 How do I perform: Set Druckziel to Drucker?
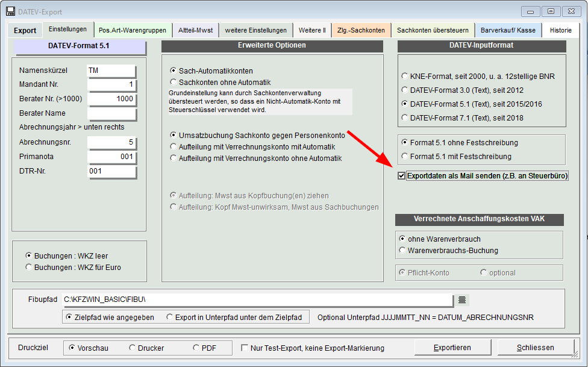146,348
